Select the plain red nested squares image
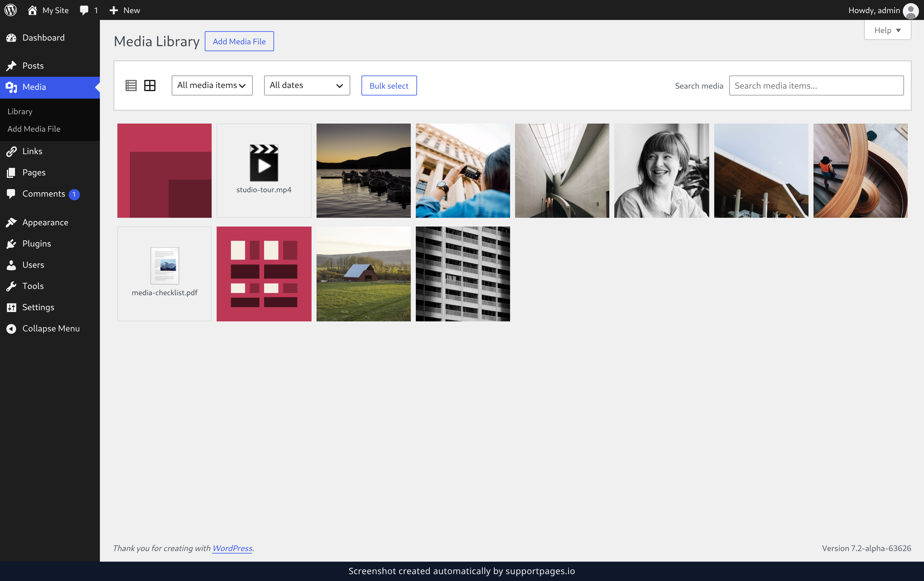This screenshot has width=924, height=581. 164,171
